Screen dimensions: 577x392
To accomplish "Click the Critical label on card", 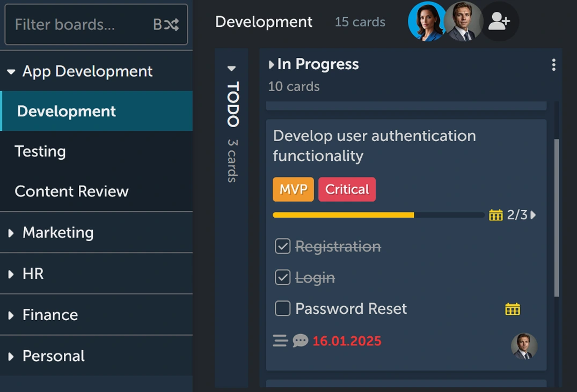I will coord(347,189).
